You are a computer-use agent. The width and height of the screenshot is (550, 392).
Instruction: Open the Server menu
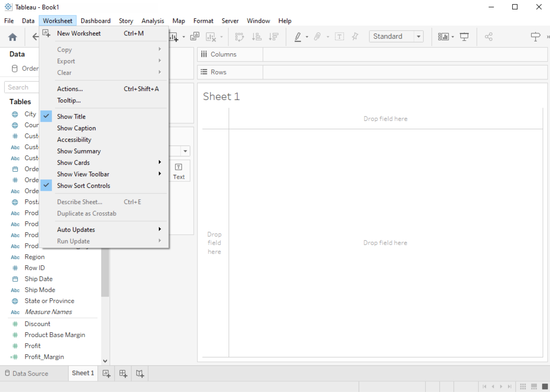[x=230, y=21]
